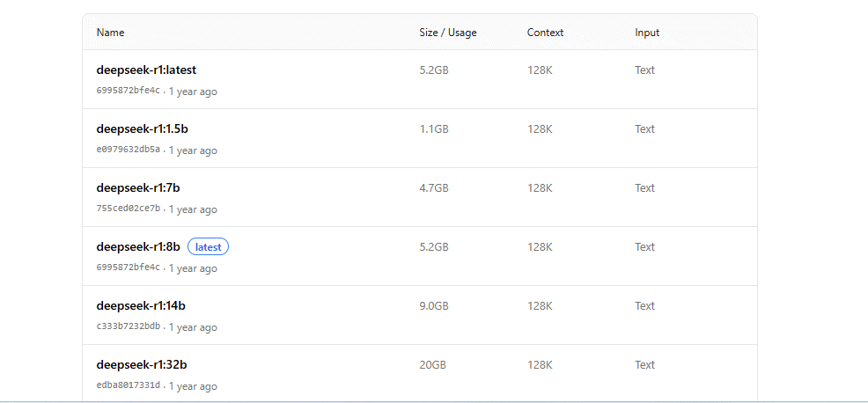Click Text input in deepseek-r1:1.5b row
The image size is (868, 403).
click(x=645, y=129)
